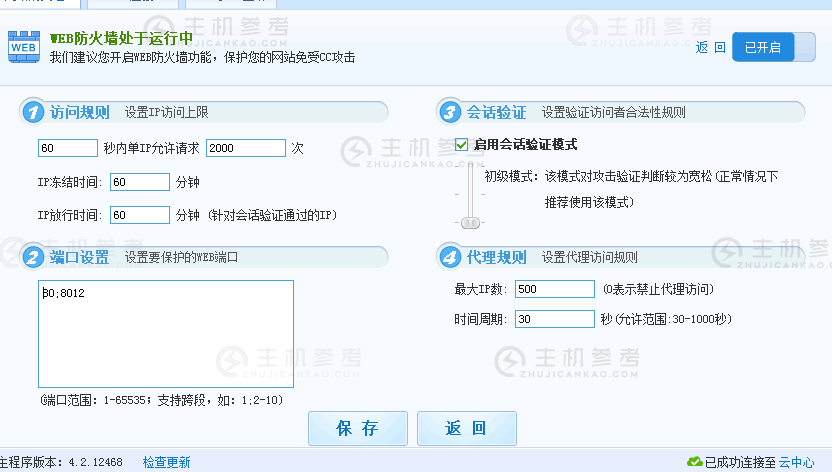Focus the 最大IP数 field with 500
This screenshot has height=472, width=832.
pos(554,289)
